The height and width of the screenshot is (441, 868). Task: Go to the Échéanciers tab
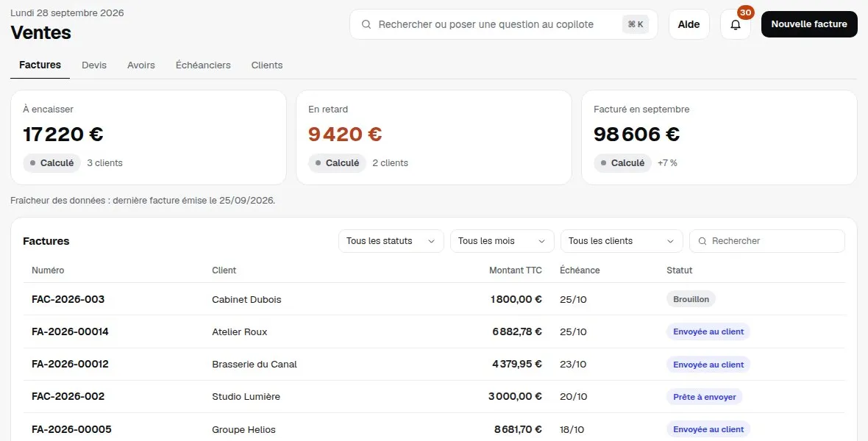click(203, 65)
